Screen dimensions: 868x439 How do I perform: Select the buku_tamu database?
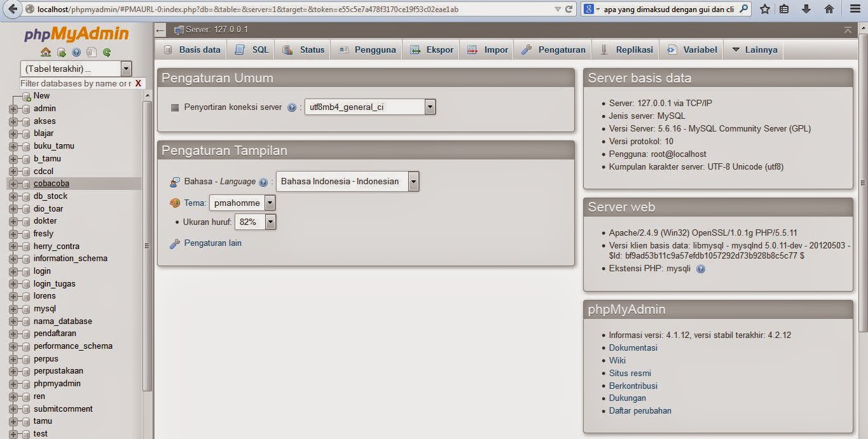coord(54,145)
